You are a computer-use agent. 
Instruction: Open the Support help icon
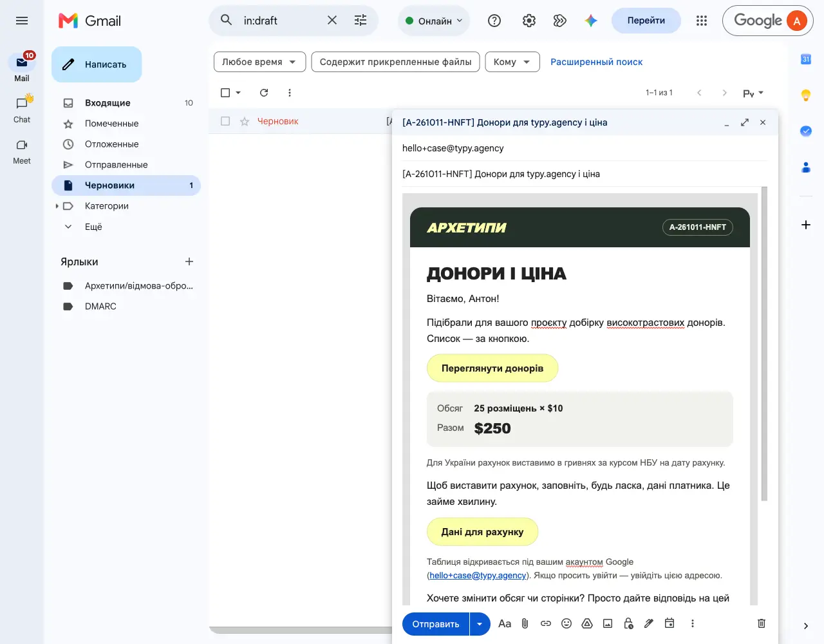pyautogui.click(x=494, y=21)
